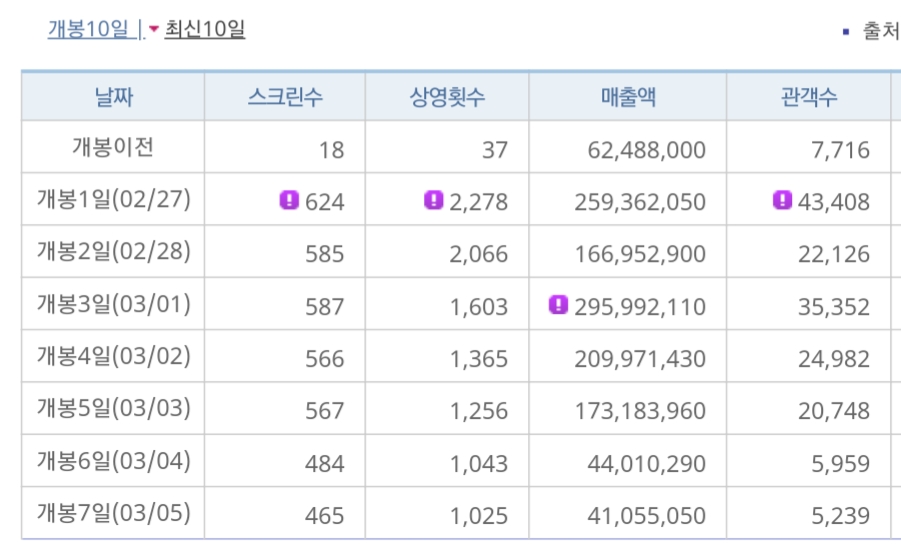Click purple alert icon beside 295,992,110 sales
This screenshot has width=901, height=552.
pyautogui.click(x=558, y=305)
